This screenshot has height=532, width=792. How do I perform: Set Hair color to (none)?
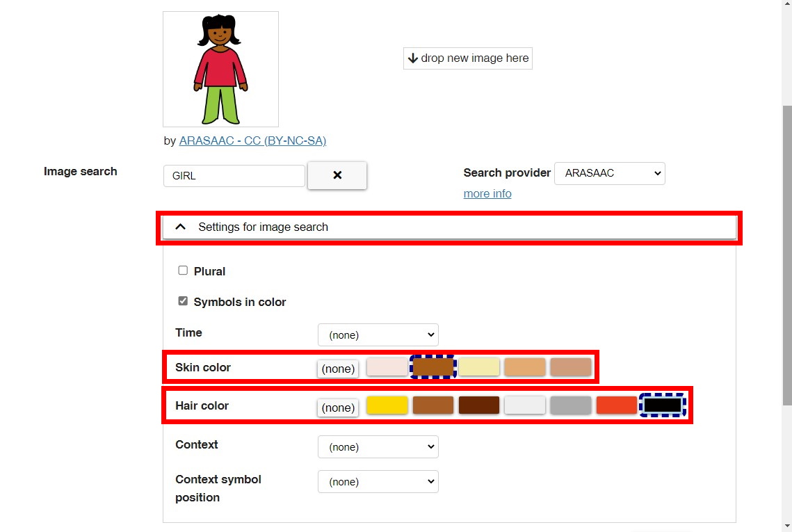pos(338,408)
